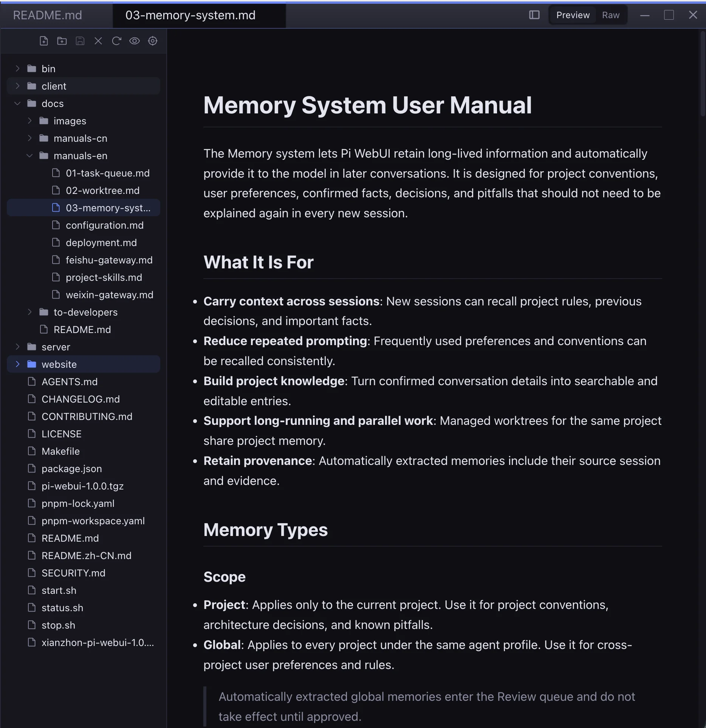This screenshot has width=706, height=728.
Task: Open status.sh in the file tree
Action: click(x=84, y=607)
